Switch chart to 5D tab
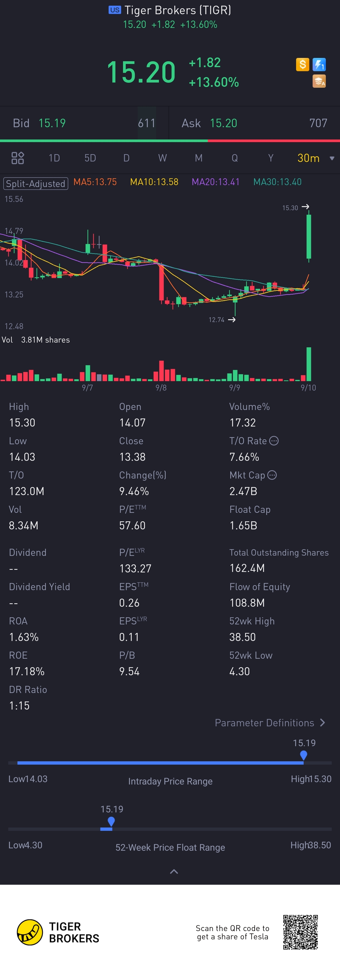This screenshot has width=340, height=980. click(x=90, y=158)
